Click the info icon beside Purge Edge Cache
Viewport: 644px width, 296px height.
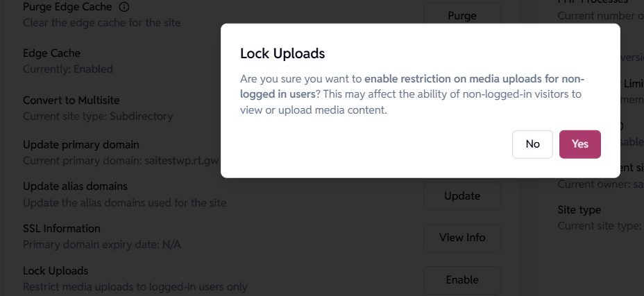tap(124, 8)
